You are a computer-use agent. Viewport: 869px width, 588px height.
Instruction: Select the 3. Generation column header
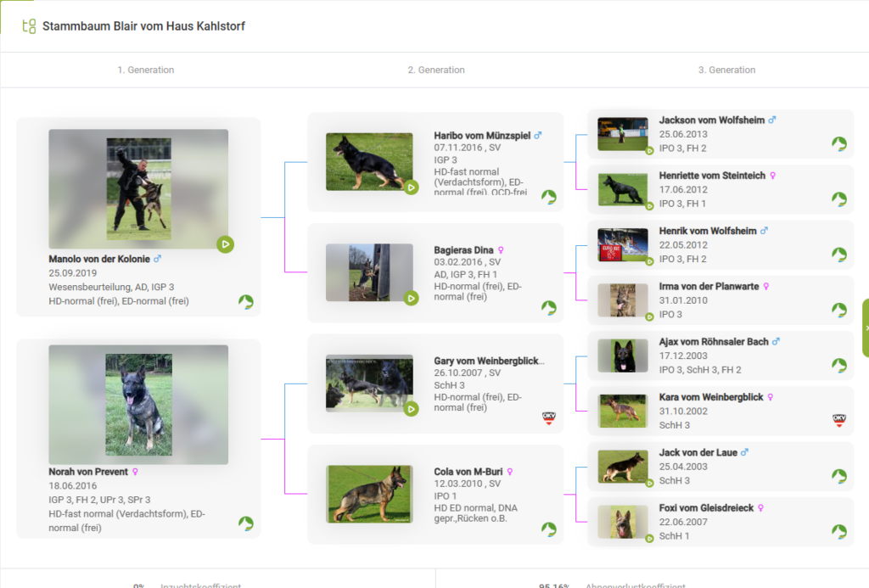point(726,70)
